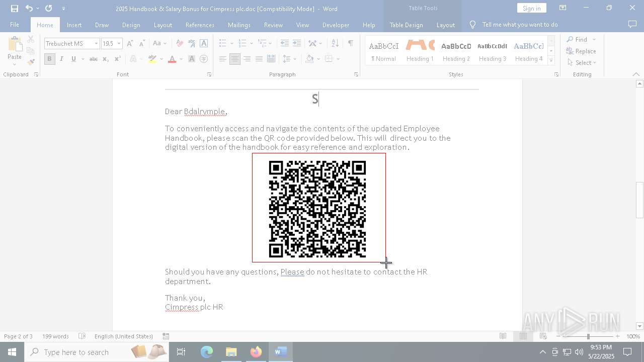Increase paragraph indent
Viewport: 644px width, 362px height.
(x=297, y=44)
